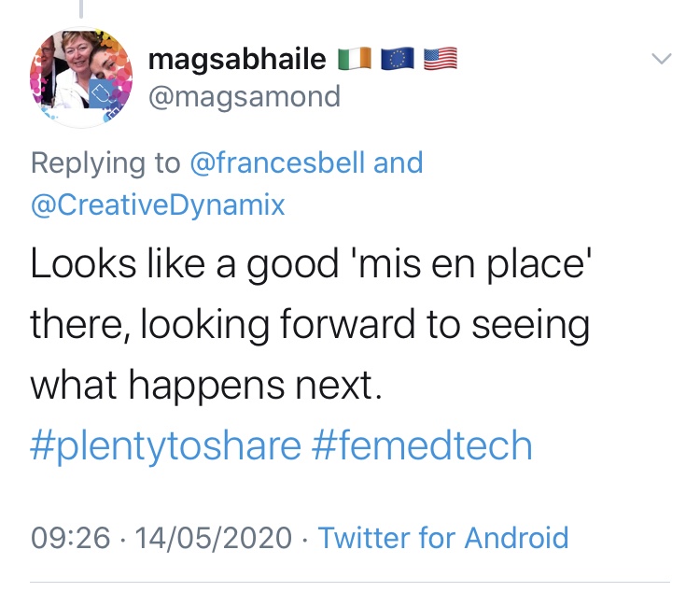Screen dimensions: 700x592
Task: Open the tweet options chevron menu
Action: click(661, 59)
